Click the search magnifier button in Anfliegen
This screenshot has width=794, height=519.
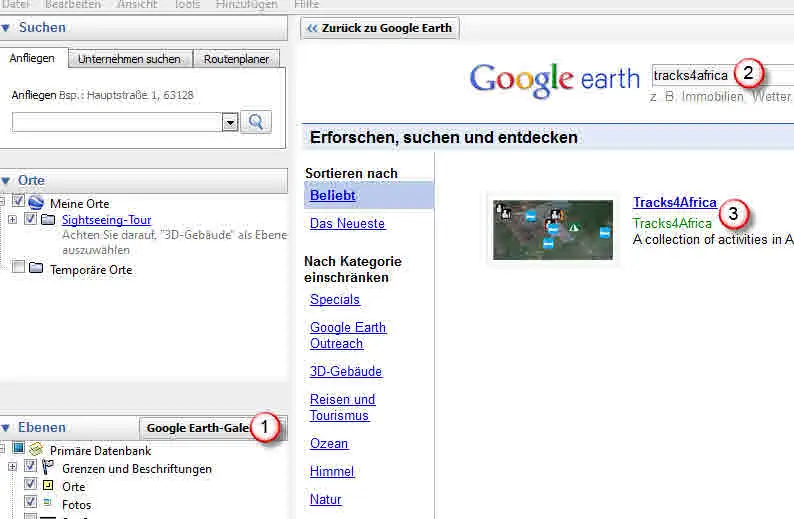click(256, 122)
